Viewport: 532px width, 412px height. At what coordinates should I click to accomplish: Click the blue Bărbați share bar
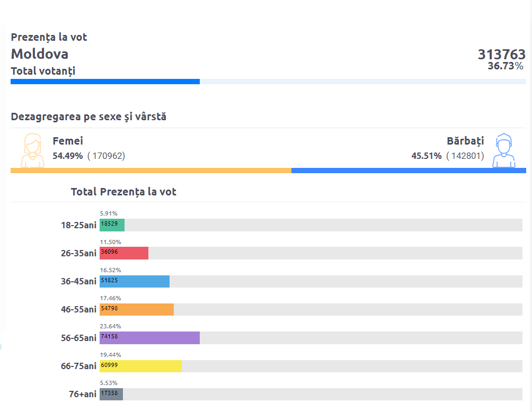click(x=409, y=171)
